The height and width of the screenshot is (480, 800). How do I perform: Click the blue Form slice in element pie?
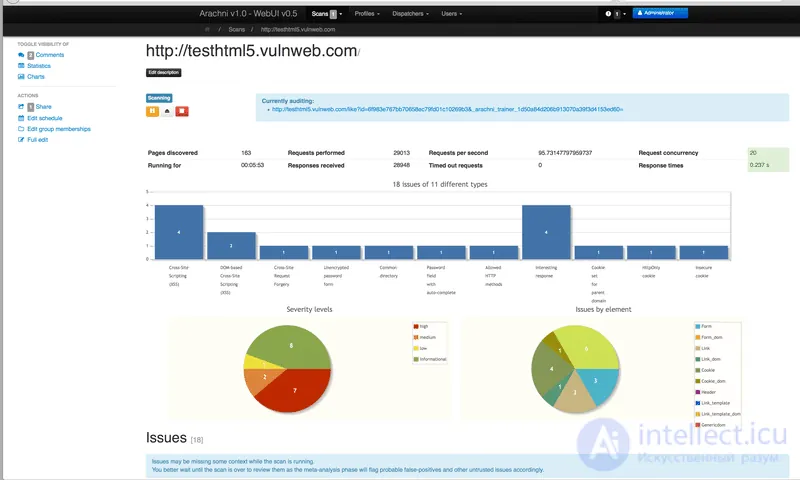coord(595,382)
